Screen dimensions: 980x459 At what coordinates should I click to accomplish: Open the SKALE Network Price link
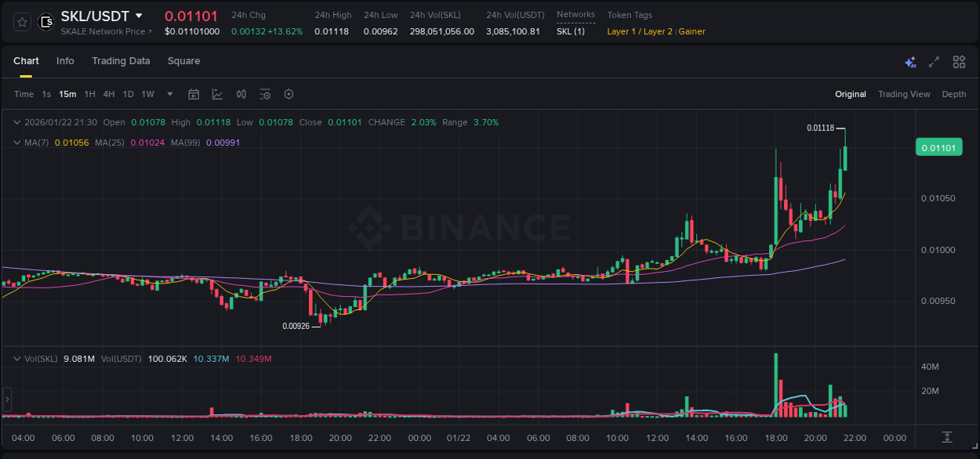[105, 31]
